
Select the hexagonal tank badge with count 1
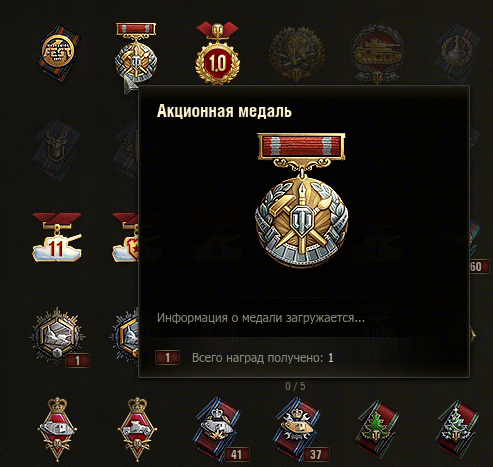[57, 336]
